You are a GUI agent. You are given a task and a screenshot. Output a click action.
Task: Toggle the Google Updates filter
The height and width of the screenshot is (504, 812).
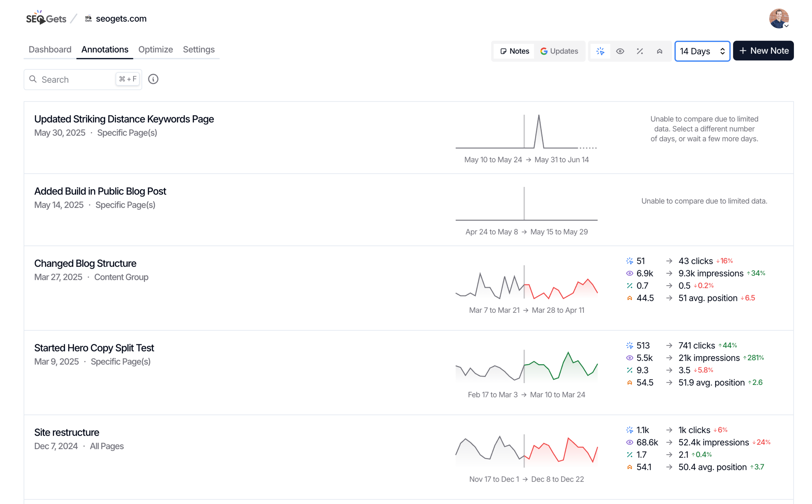559,51
